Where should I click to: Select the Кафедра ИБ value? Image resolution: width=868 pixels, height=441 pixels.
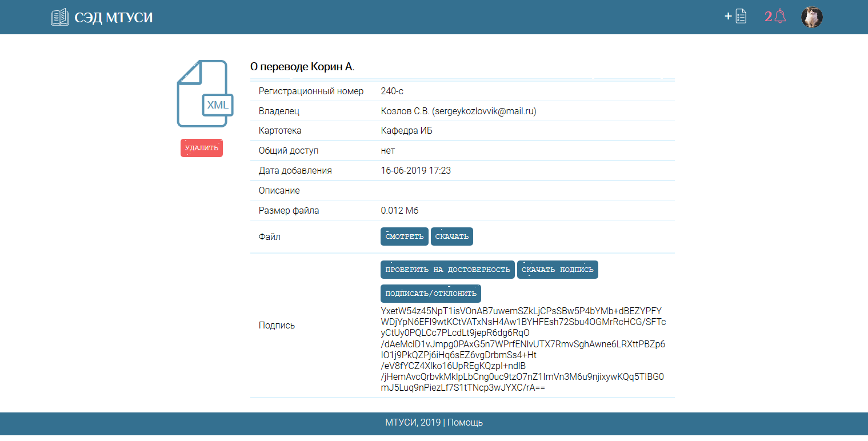coord(407,131)
